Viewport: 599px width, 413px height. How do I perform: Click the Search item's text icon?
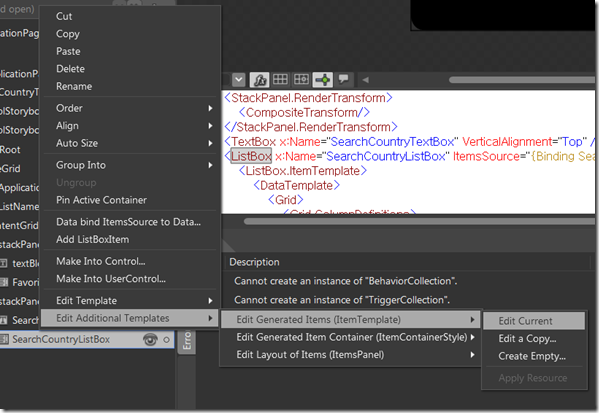3,320
